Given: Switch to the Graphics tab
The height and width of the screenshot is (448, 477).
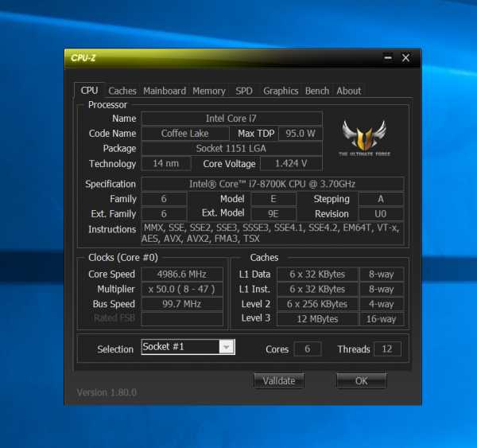Looking at the screenshot, I should click(x=281, y=91).
